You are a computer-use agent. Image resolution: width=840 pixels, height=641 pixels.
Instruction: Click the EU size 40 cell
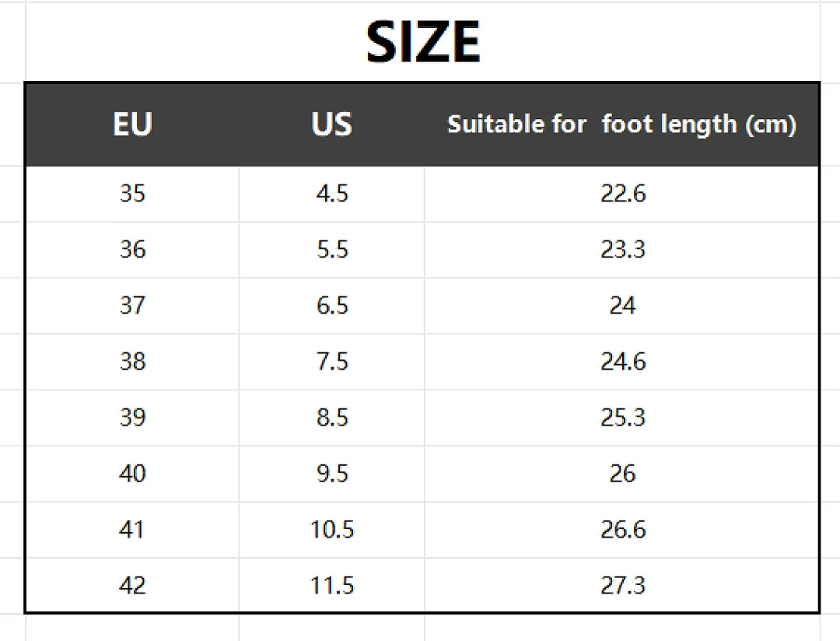coord(132,473)
